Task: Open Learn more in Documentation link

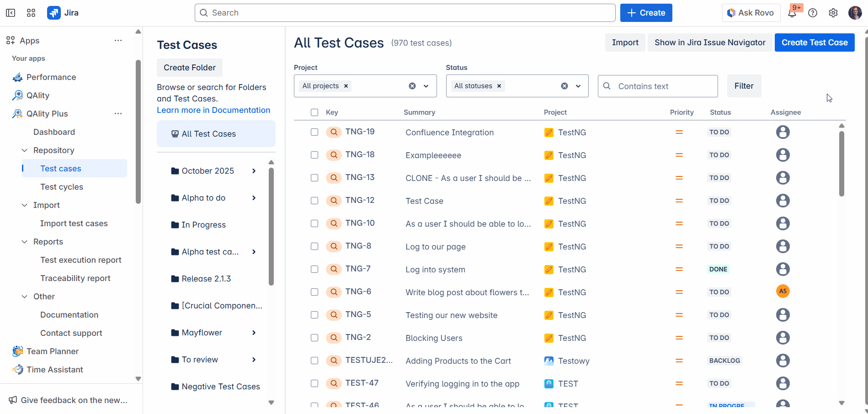Action: (x=213, y=110)
